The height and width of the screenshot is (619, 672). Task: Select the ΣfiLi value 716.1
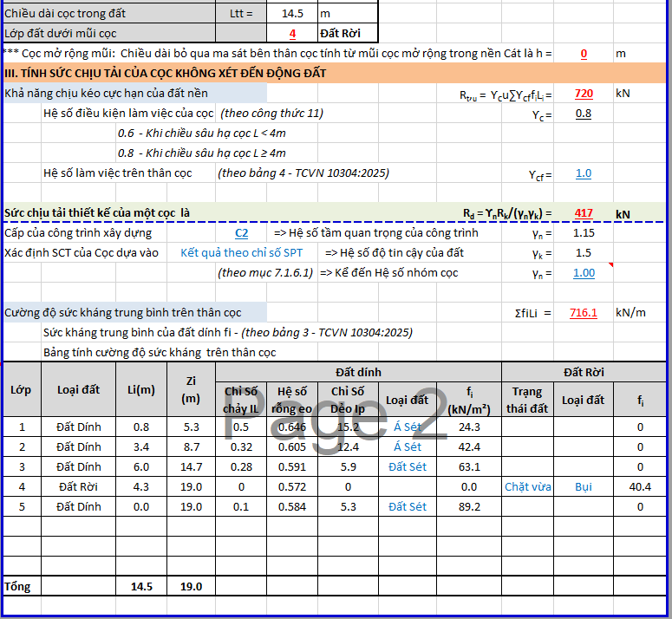[584, 313]
